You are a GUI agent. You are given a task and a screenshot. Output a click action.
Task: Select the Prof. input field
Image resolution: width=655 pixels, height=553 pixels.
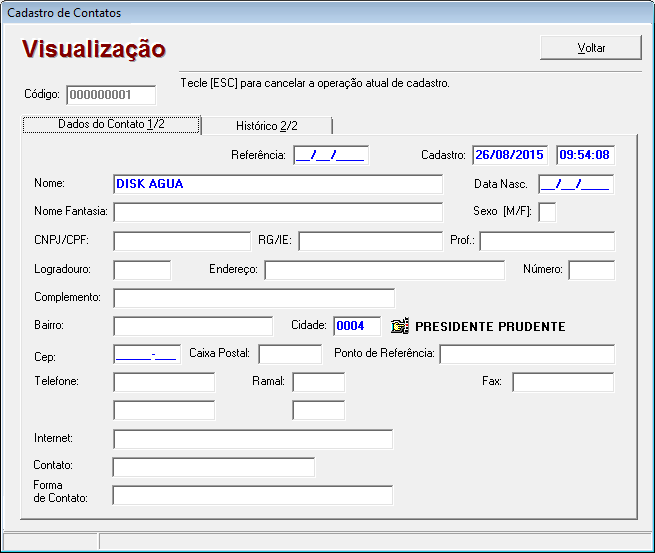(546, 241)
